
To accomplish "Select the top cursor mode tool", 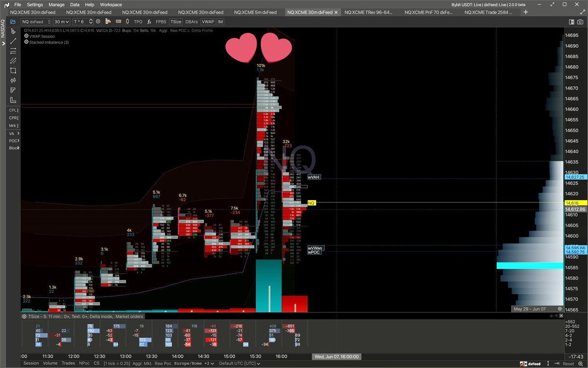I will coord(13,32).
